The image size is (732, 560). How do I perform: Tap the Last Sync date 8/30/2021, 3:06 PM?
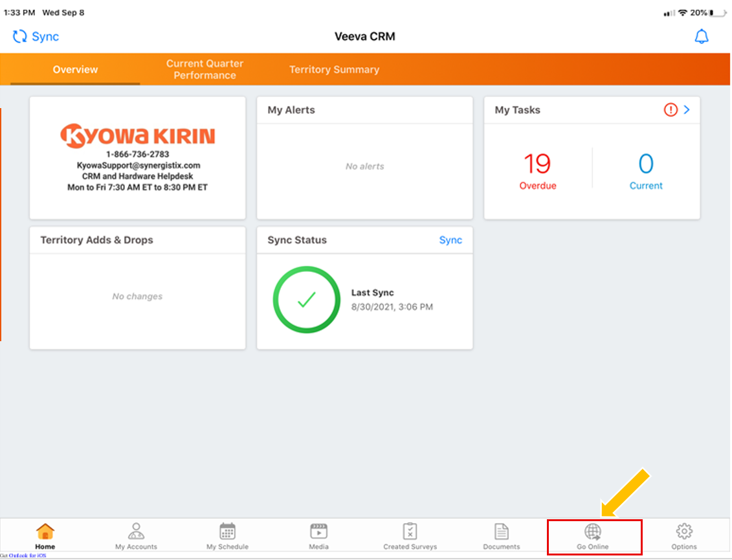coord(392,307)
